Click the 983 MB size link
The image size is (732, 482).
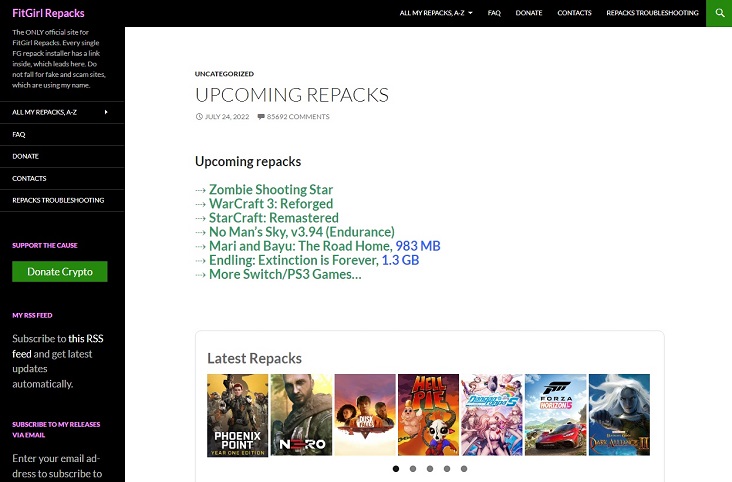tap(418, 246)
